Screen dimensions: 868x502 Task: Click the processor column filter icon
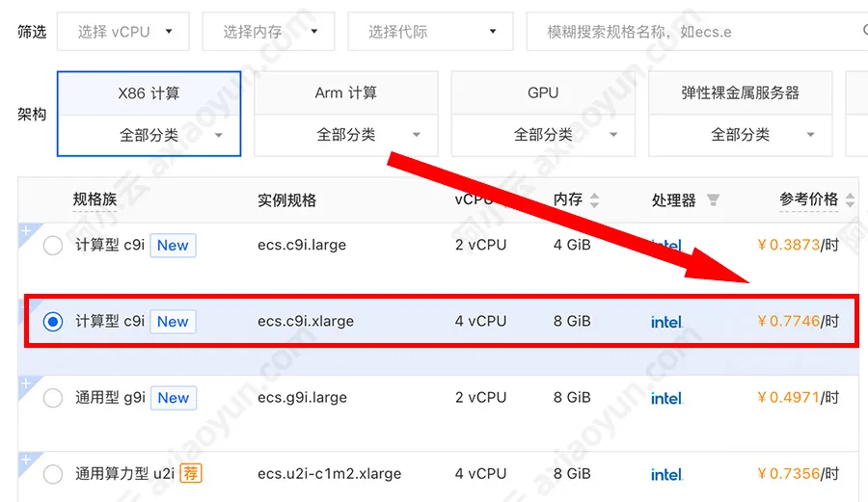(x=714, y=200)
